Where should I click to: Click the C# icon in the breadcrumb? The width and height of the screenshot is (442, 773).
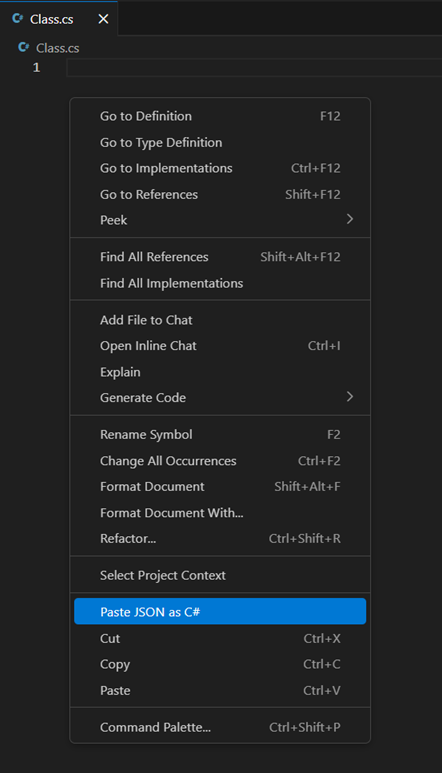pyautogui.click(x=23, y=47)
